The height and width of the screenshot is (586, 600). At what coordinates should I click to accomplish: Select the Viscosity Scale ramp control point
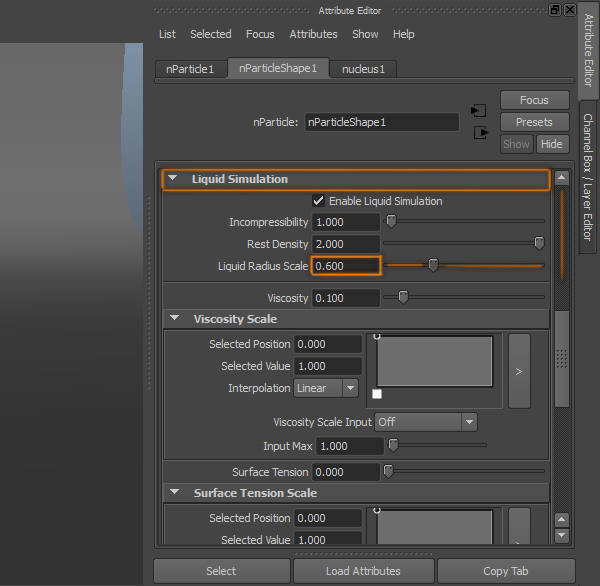[x=377, y=336]
